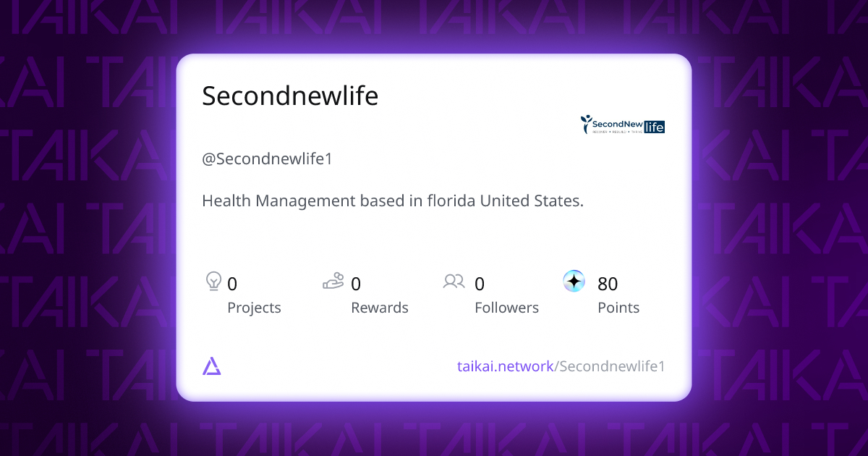Click the sparkle Points icon
The image size is (868, 456).
point(574,281)
